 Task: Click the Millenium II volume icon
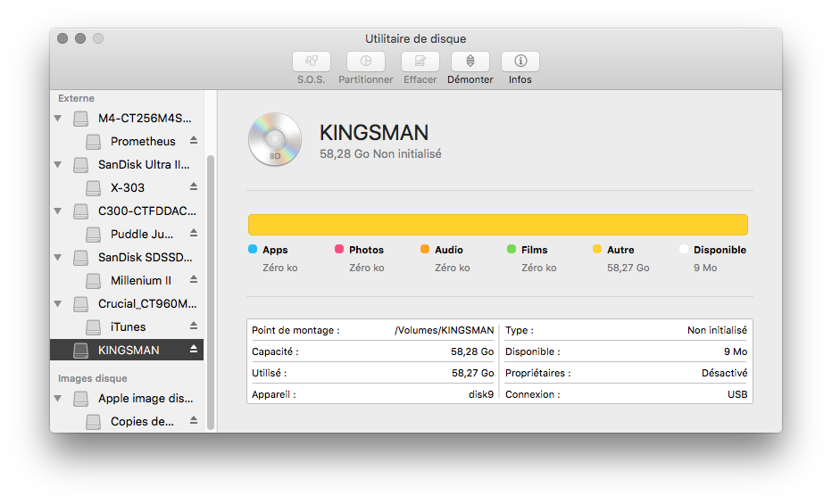94,281
